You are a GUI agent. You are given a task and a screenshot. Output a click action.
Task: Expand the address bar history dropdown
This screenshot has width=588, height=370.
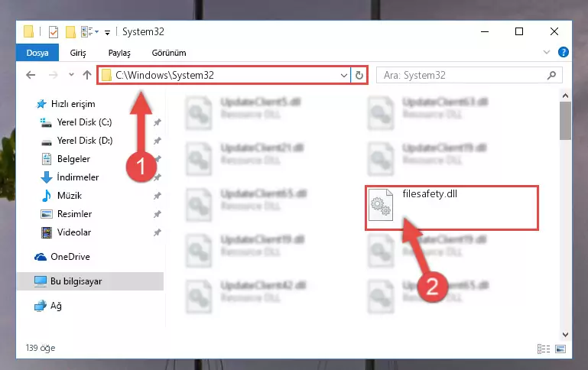click(343, 76)
